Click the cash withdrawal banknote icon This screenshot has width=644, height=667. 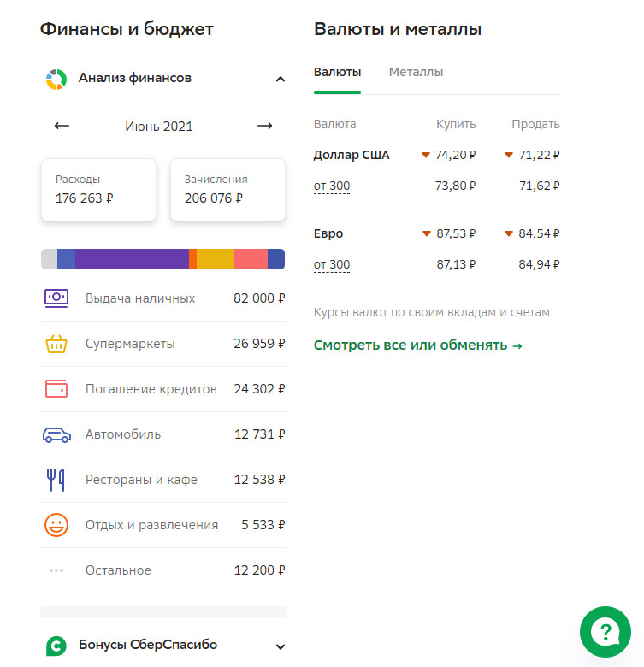[56, 298]
